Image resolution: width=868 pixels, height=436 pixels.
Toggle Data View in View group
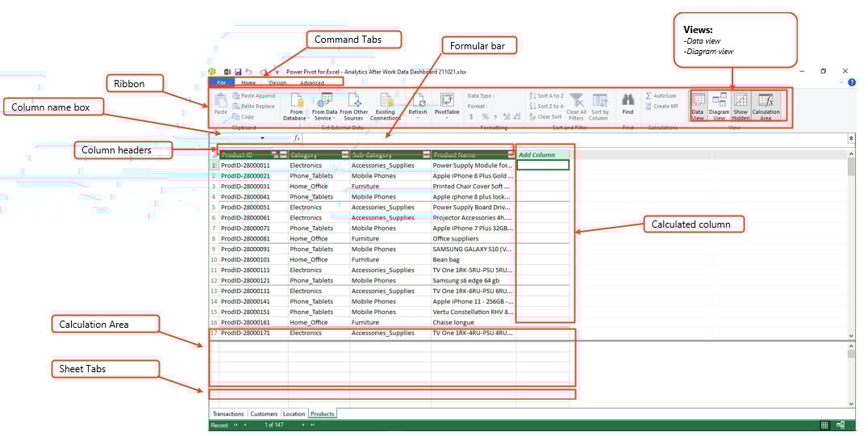point(698,107)
